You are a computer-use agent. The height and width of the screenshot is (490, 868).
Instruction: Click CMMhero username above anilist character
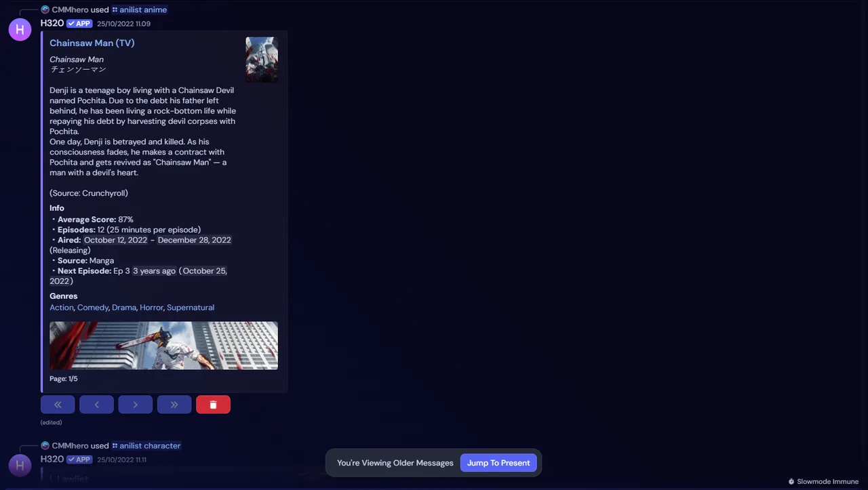pyautogui.click(x=70, y=446)
